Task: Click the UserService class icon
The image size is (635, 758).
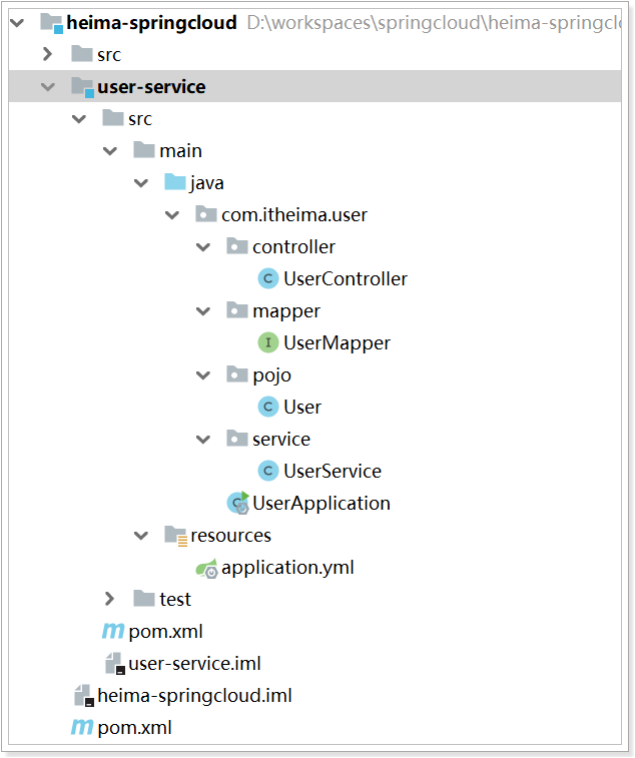Action: 267,471
